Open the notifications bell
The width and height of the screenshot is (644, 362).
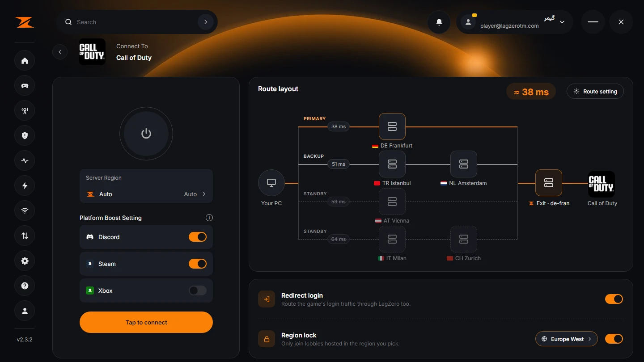(x=439, y=22)
